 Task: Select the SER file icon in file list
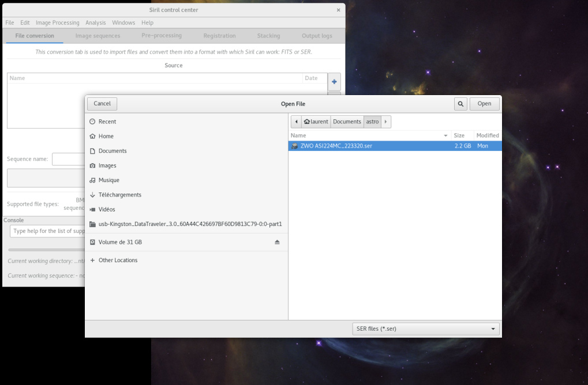[x=294, y=146]
